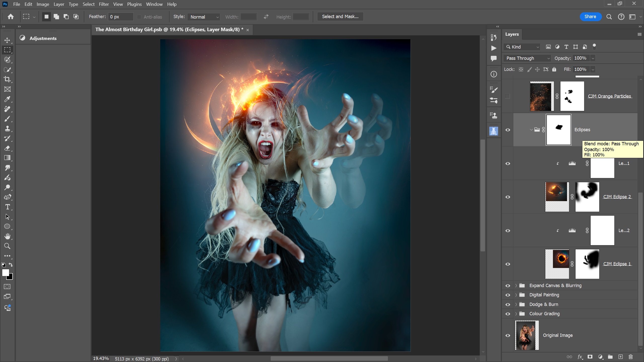Hide the CJM Eclipse 2 layer
This screenshot has width=644, height=362.
(x=508, y=197)
